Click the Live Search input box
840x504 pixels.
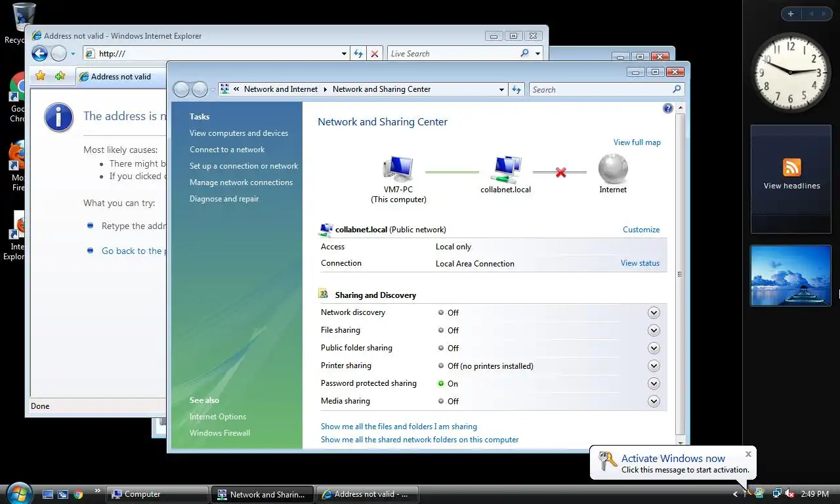pyautogui.click(x=453, y=54)
